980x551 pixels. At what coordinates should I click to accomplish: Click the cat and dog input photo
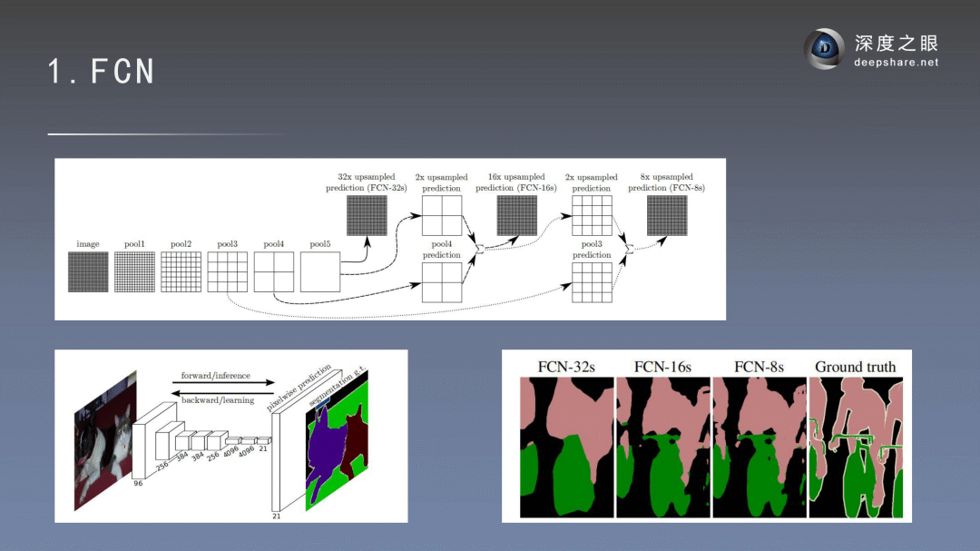tap(105, 441)
